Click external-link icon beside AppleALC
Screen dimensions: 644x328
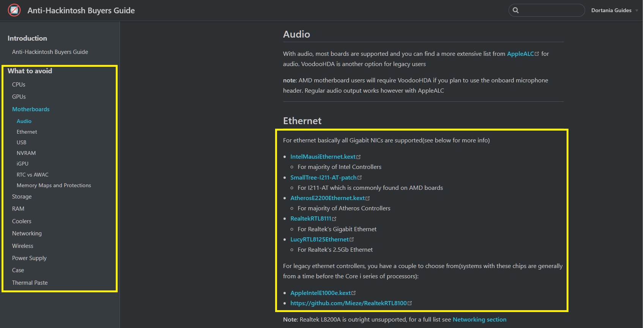[x=537, y=54]
